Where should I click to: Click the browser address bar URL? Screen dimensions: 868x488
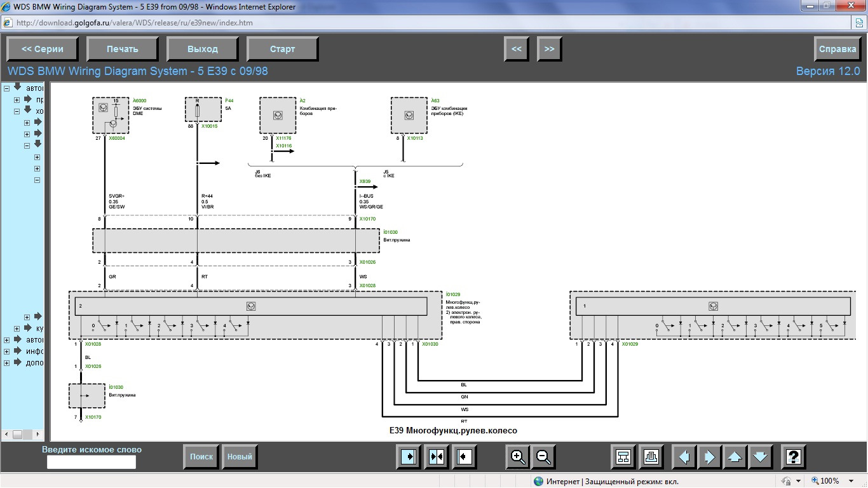[134, 22]
